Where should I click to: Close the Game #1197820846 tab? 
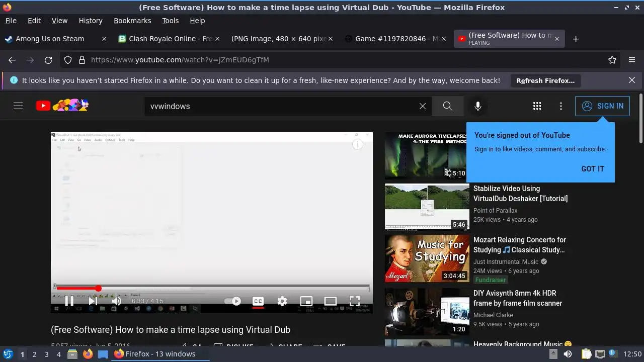tap(443, 39)
